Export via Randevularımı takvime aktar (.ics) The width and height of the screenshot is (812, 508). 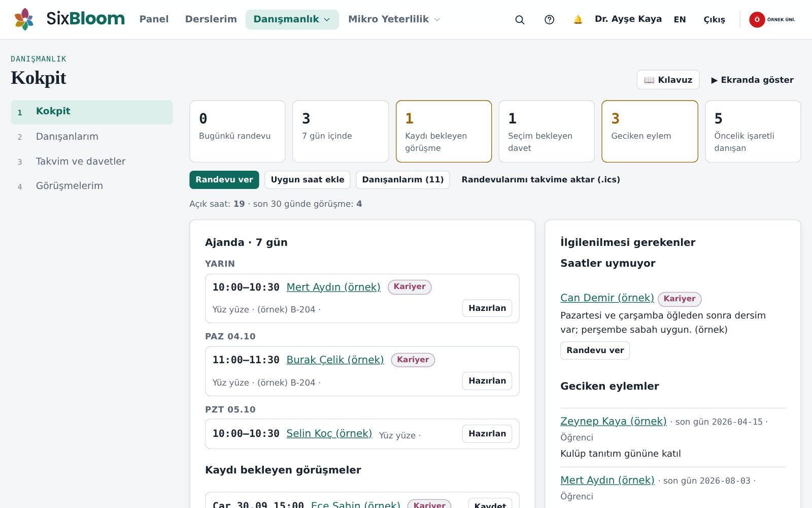pyautogui.click(x=540, y=180)
